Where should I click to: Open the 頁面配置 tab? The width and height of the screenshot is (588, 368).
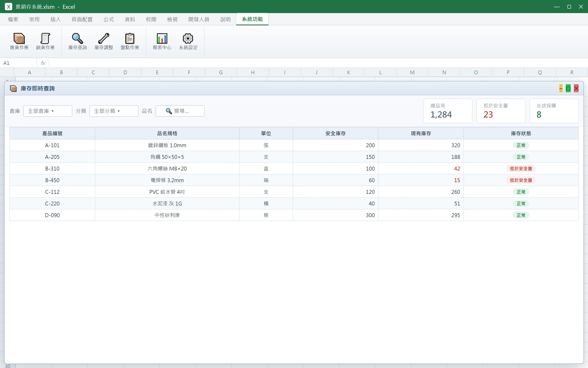pos(82,19)
